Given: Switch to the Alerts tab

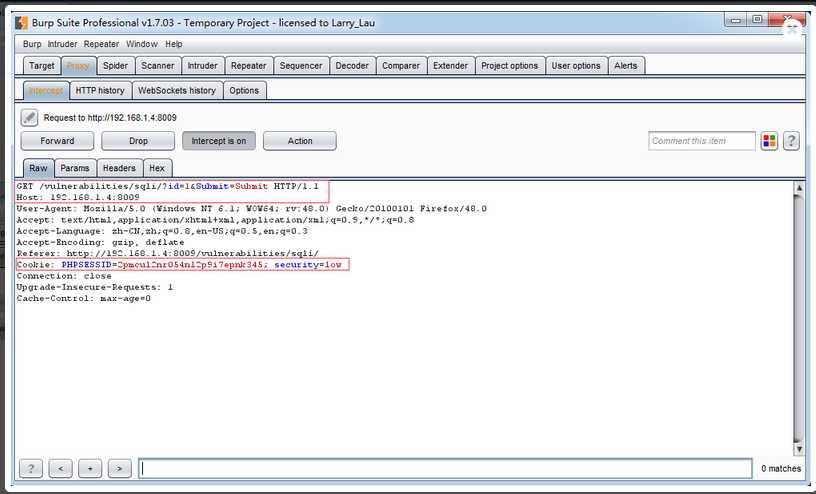Looking at the screenshot, I should [626, 66].
